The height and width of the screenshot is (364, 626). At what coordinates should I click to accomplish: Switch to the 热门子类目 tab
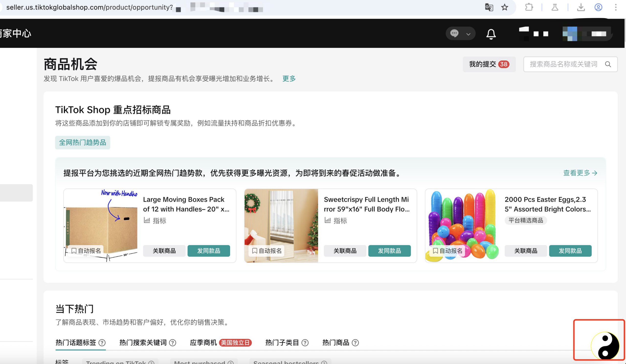(x=282, y=343)
